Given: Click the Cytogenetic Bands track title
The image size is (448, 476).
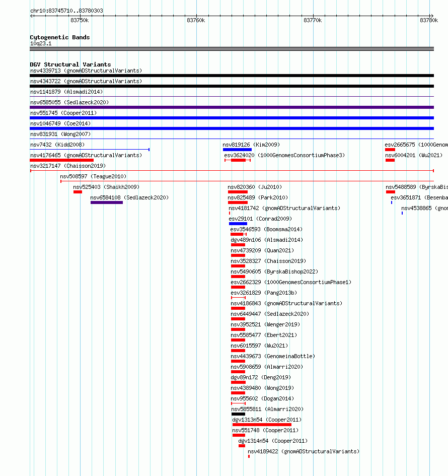Looking at the screenshot, I should (x=60, y=37).
